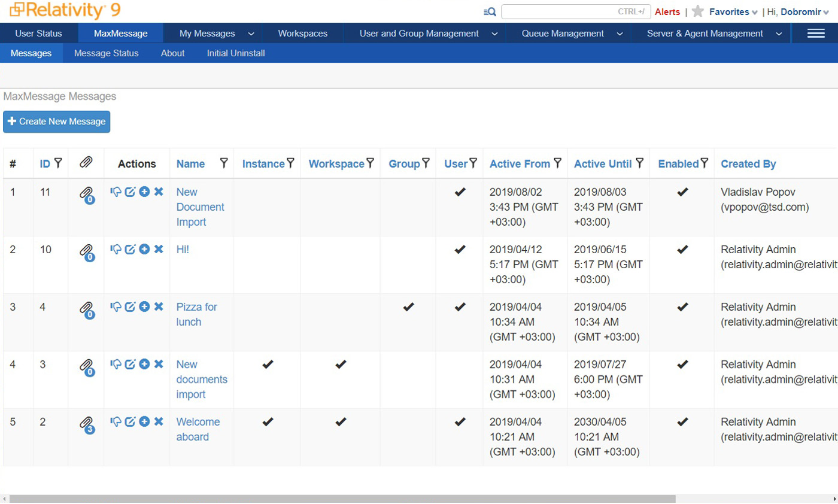Open the Messages sub-tab
Viewport: 838px width, 504px height.
coord(31,53)
